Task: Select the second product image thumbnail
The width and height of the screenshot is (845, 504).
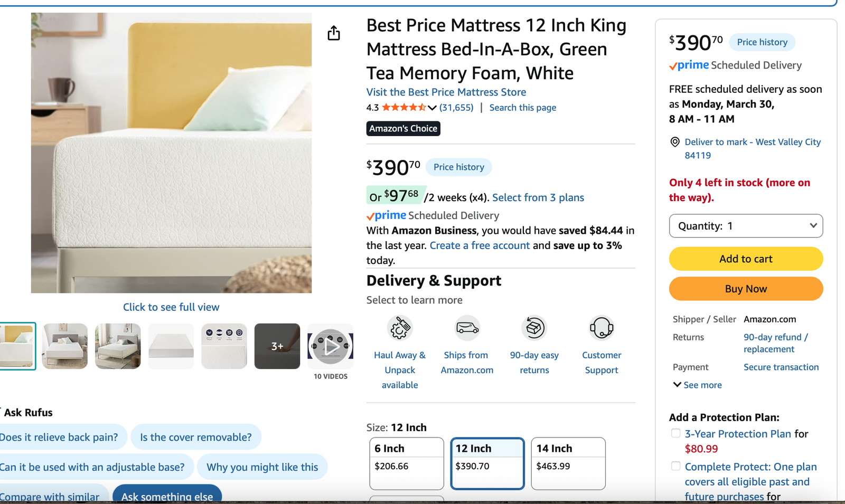Action: 64,346
